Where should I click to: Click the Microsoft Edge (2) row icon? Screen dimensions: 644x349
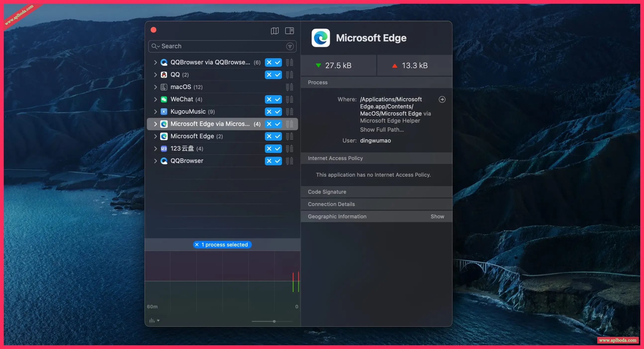point(164,136)
